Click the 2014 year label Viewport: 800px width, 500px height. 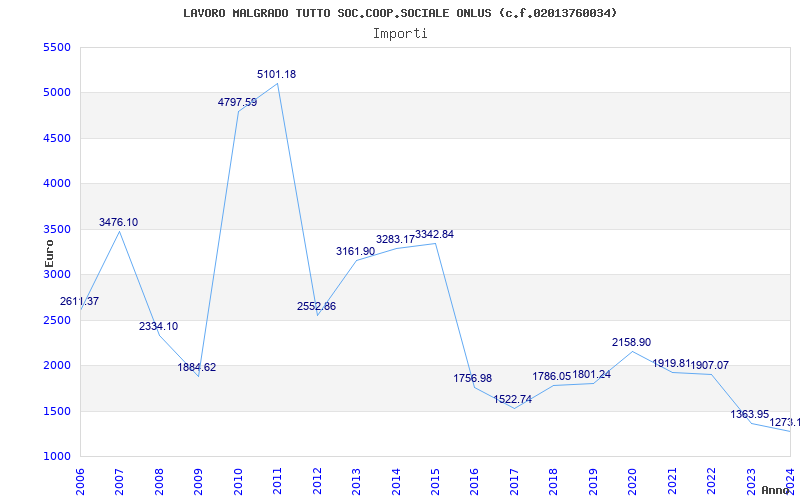[x=395, y=481]
